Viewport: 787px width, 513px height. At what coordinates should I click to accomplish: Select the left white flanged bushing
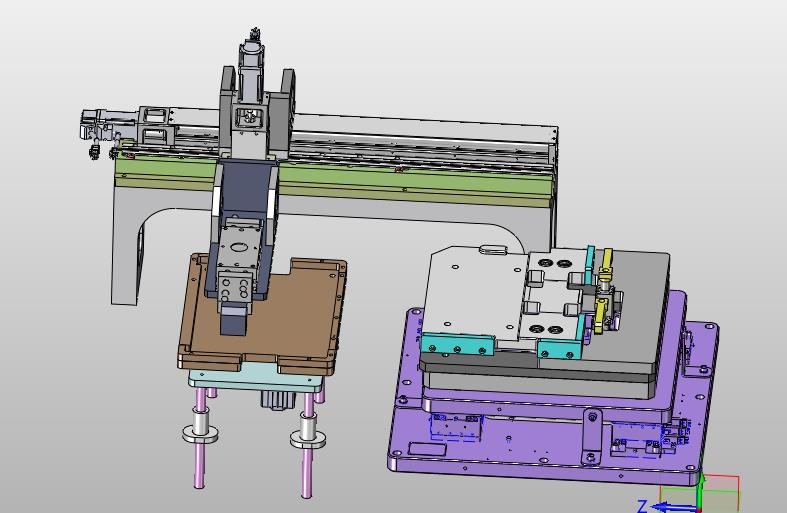(x=200, y=427)
